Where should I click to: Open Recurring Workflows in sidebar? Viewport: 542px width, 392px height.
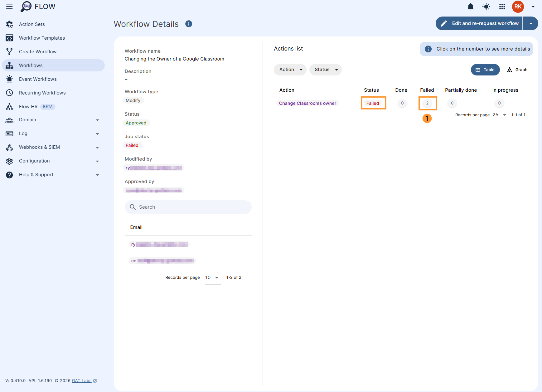click(x=42, y=93)
